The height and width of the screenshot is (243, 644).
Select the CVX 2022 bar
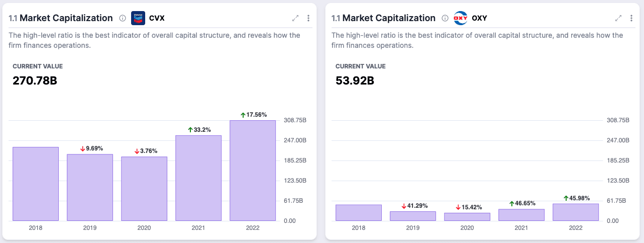[x=253, y=170]
